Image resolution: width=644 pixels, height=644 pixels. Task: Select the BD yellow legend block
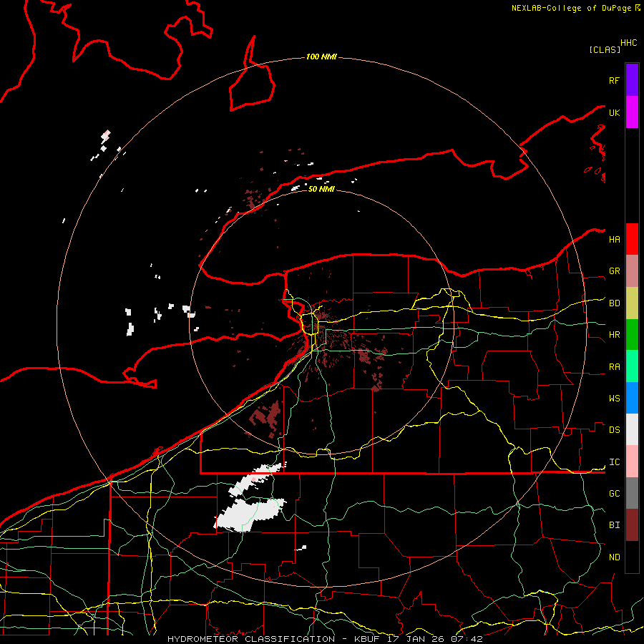pos(632,303)
